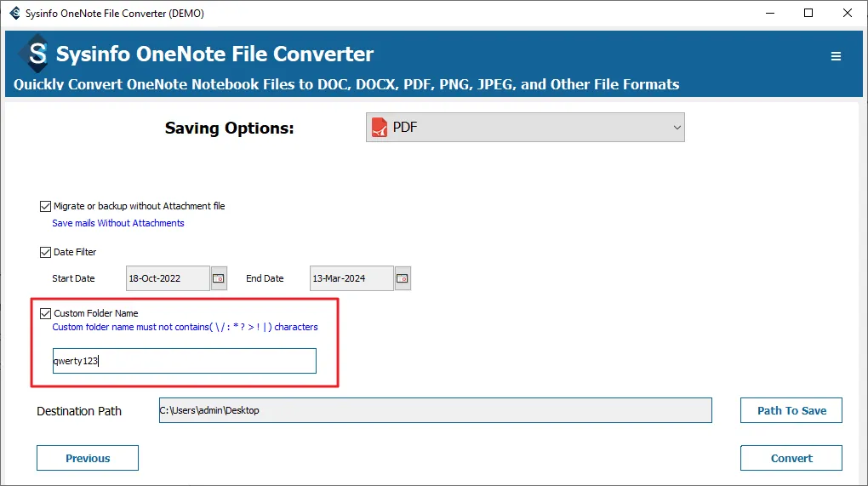Click the Convert button

pyautogui.click(x=791, y=458)
